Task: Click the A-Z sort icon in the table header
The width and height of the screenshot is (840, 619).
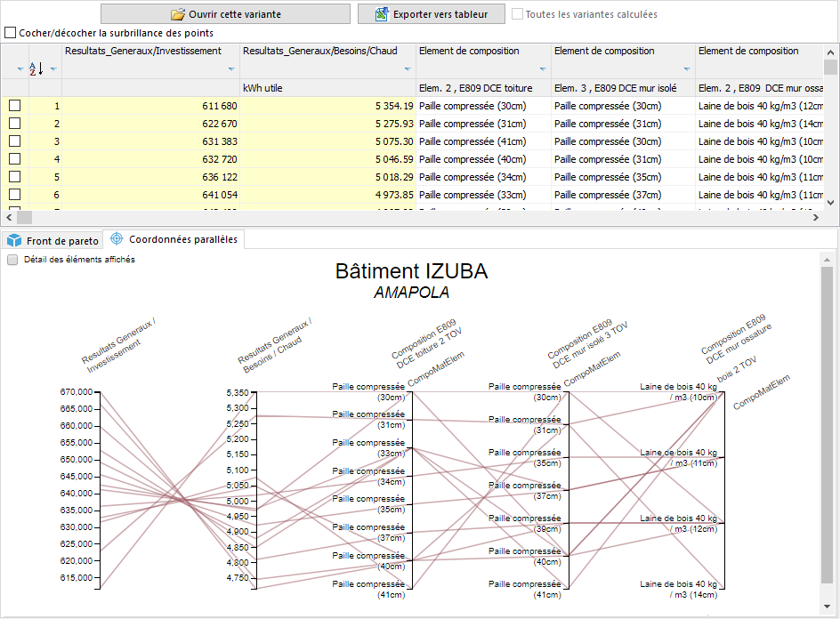Action: pos(36,68)
